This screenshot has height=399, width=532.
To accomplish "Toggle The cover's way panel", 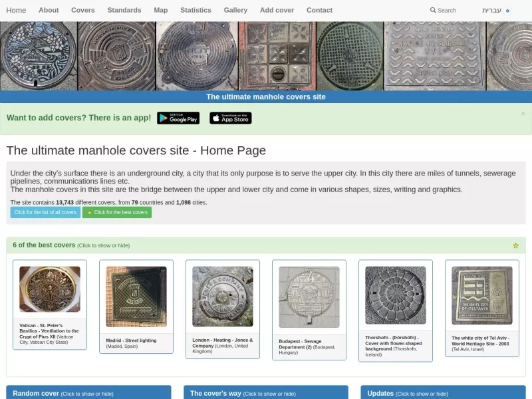I will (265, 393).
